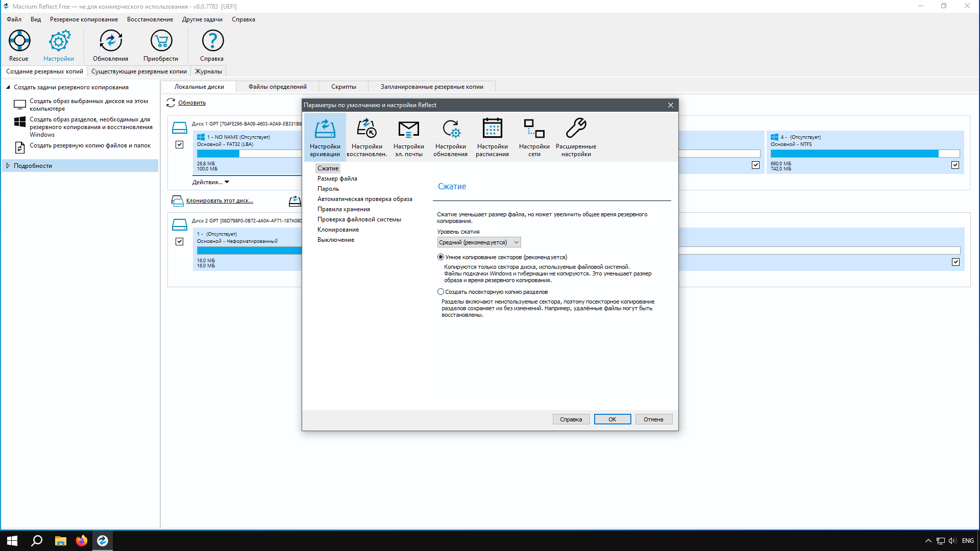Switch to Скрипты tab

[x=344, y=87]
